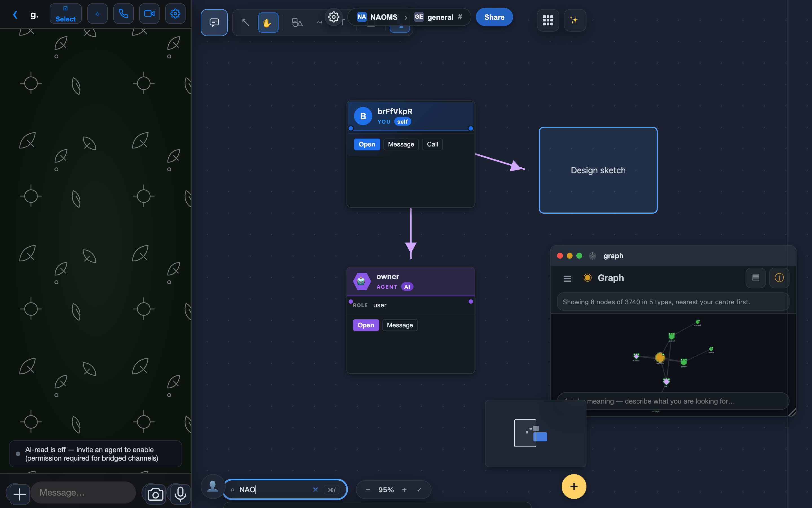
Task: Click the robot avatar on owner card
Action: click(x=362, y=281)
